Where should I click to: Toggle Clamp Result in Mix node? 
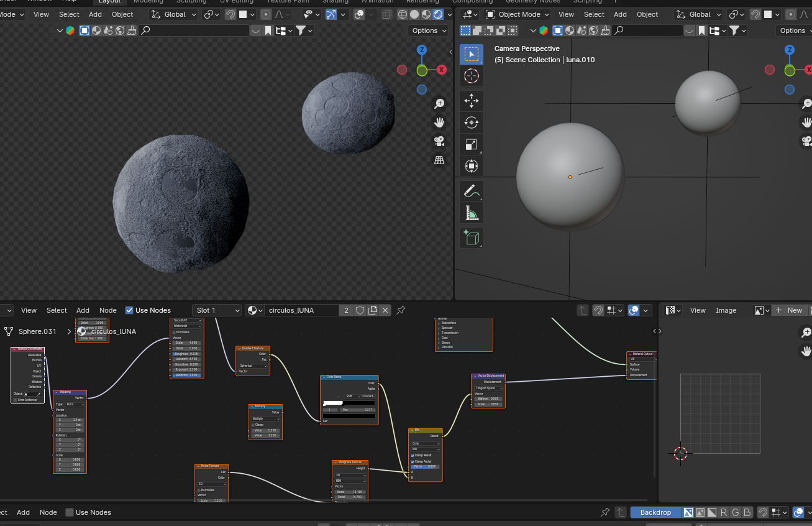pyautogui.click(x=413, y=455)
